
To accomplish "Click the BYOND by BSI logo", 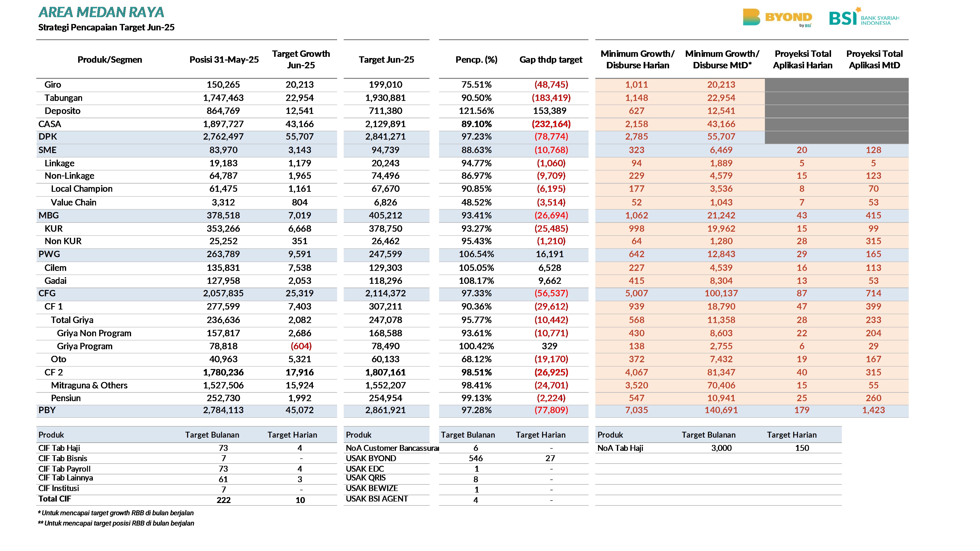I will [x=777, y=17].
